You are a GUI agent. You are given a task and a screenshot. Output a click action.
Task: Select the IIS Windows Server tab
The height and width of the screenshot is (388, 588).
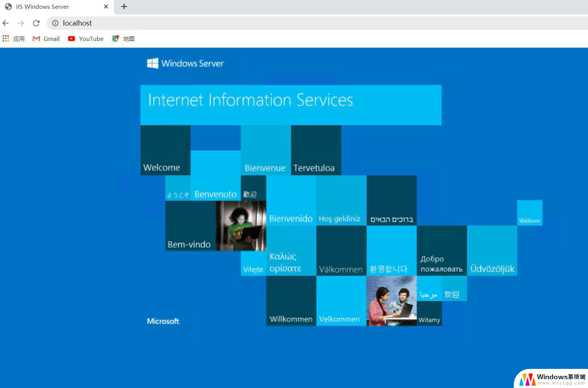57,7
